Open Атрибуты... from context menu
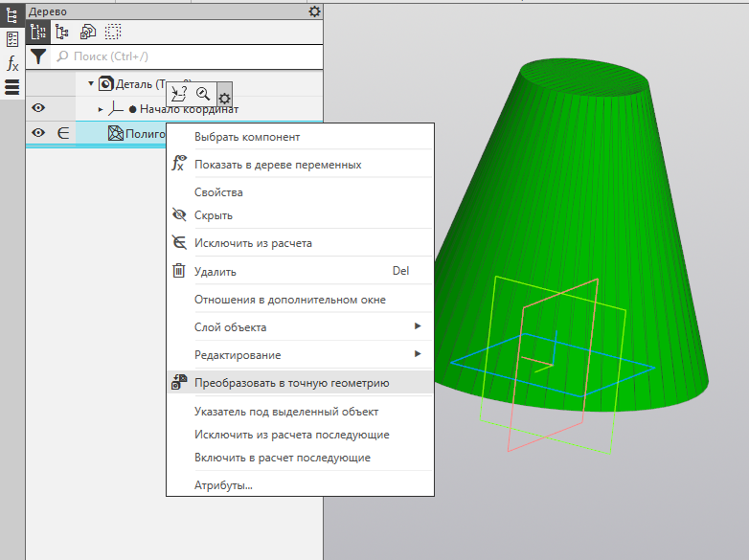This screenshot has width=749, height=560. pos(300,485)
